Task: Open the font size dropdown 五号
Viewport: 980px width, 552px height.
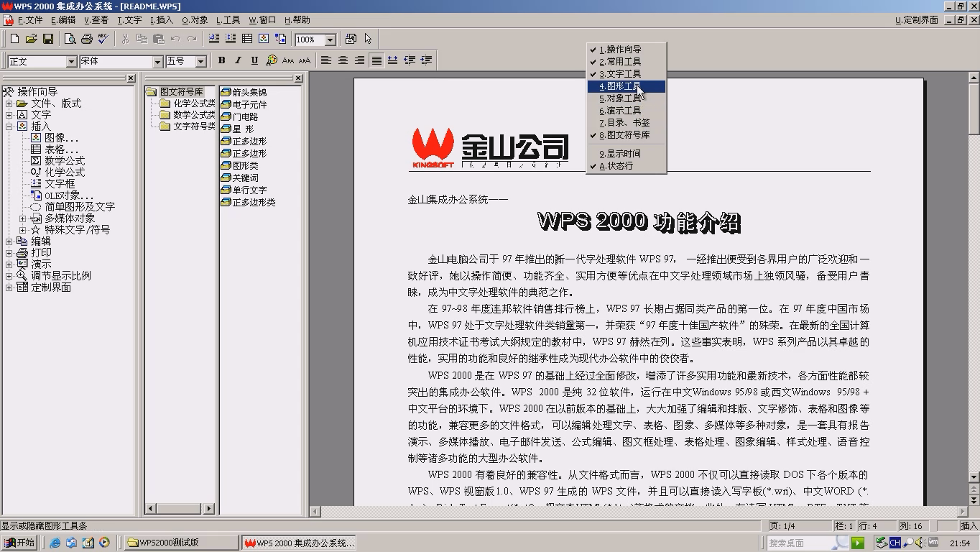Action: tap(201, 61)
